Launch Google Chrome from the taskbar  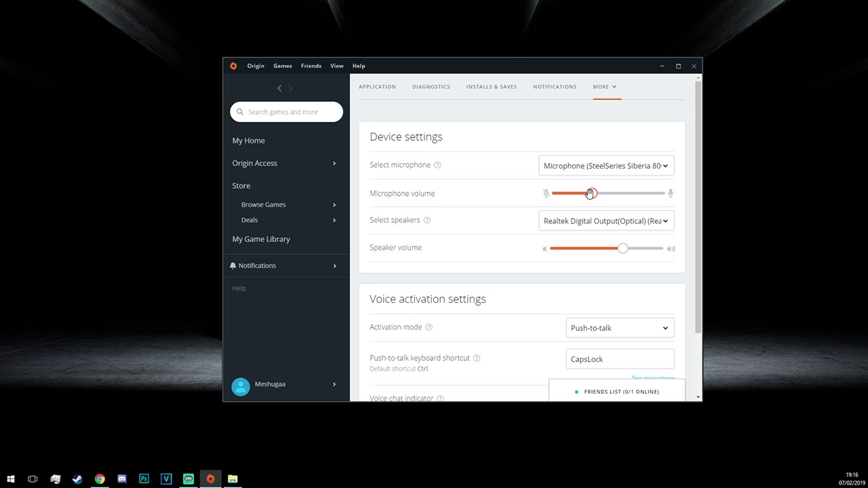(x=100, y=479)
